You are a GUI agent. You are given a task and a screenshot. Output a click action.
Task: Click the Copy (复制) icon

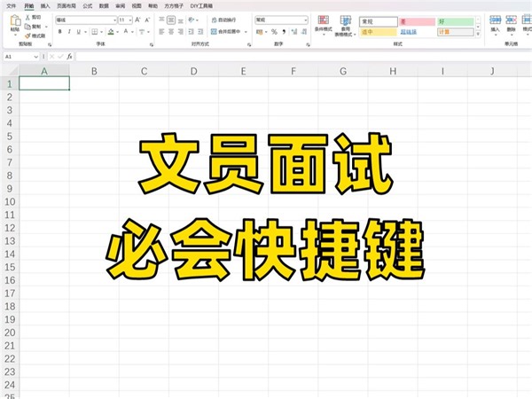[x=27, y=27]
